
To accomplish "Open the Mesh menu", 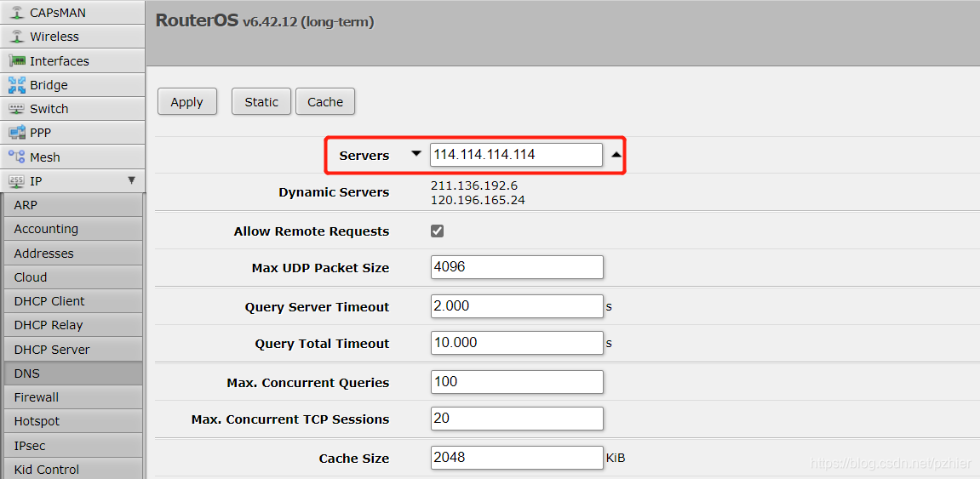I will pyautogui.click(x=72, y=157).
